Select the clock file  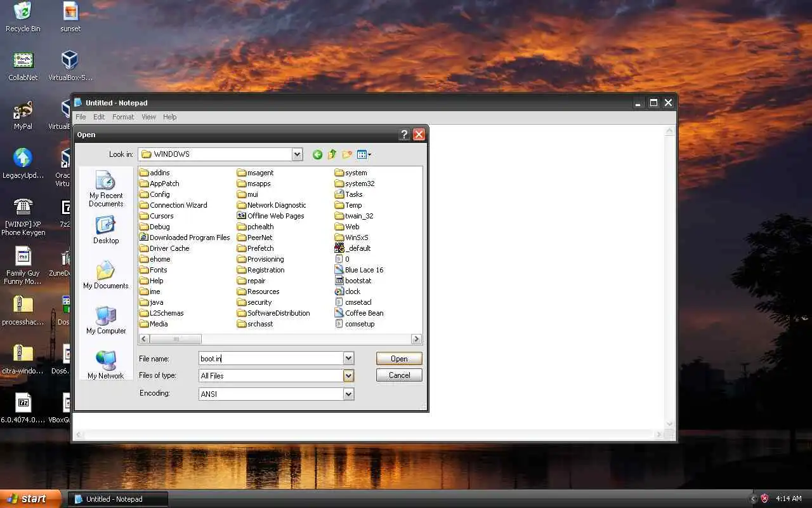point(348,291)
